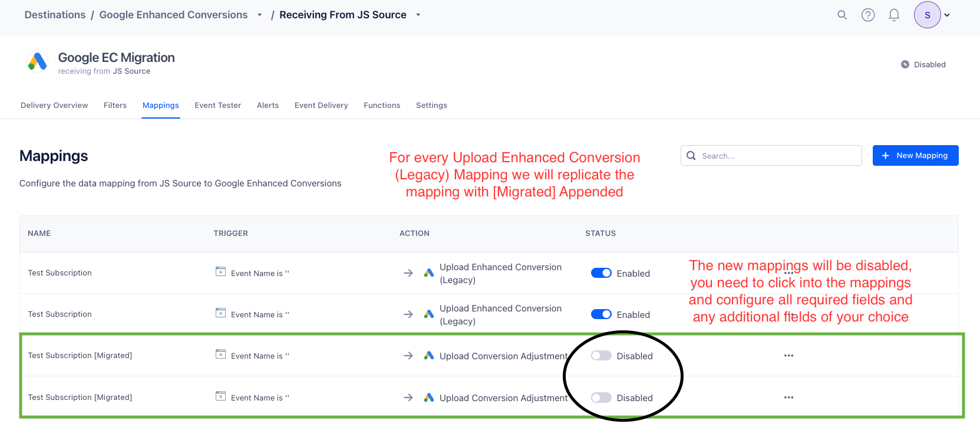Expand the chevron next to the user avatar
Image resolution: width=980 pixels, height=443 pixels.
[947, 15]
